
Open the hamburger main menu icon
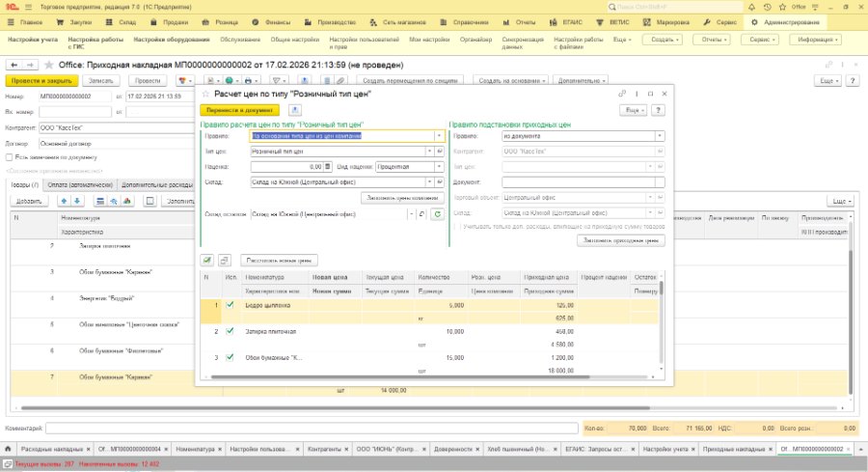[28, 7]
